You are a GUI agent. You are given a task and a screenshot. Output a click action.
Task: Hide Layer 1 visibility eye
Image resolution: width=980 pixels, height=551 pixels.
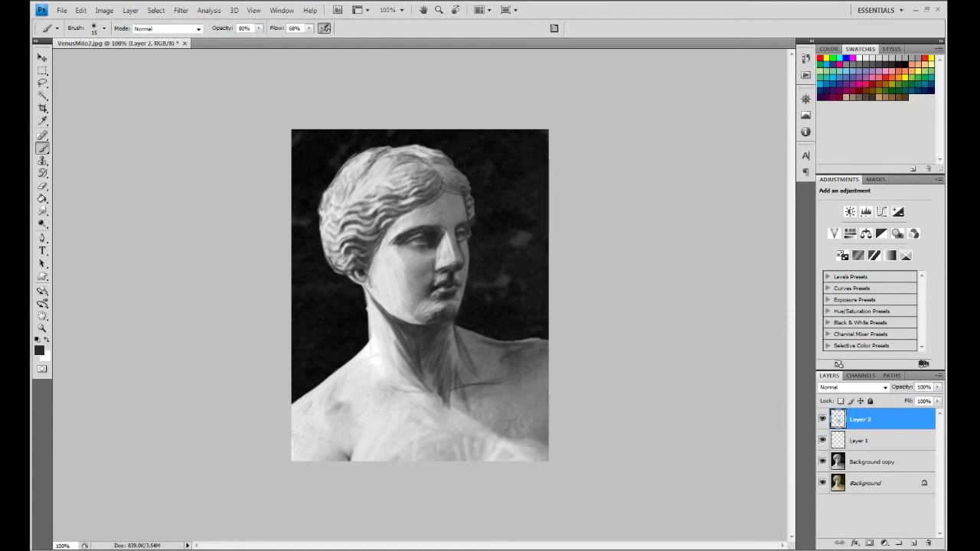coord(822,441)
